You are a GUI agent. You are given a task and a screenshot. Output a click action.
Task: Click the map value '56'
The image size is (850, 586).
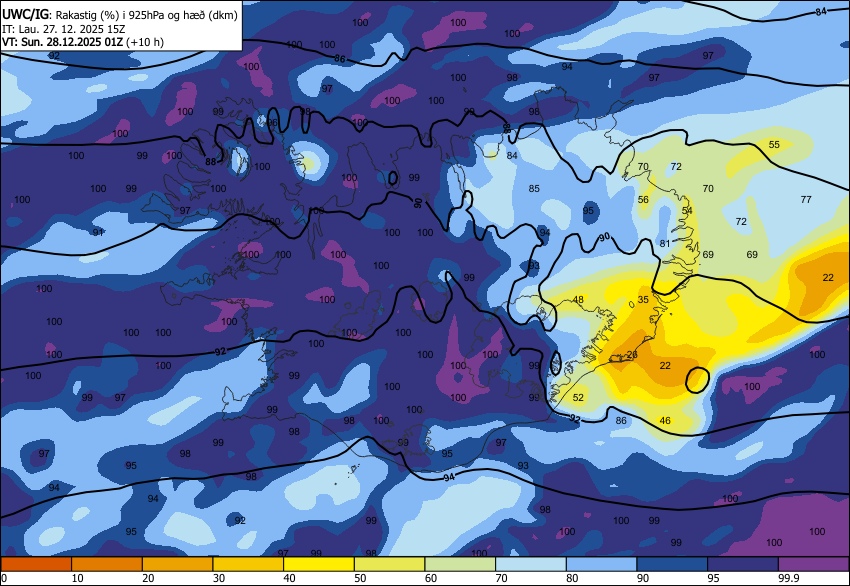tap(643, 199)
